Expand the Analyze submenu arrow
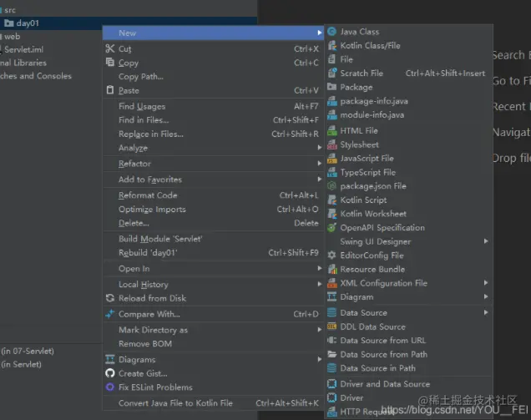This screenshot has height=420, width=531. (319, 148)
